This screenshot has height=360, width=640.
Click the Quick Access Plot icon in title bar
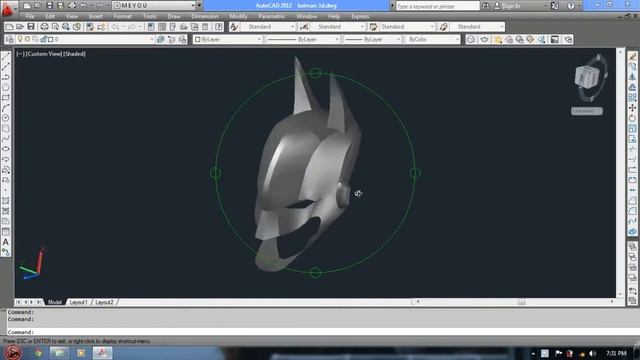[72, 5]
